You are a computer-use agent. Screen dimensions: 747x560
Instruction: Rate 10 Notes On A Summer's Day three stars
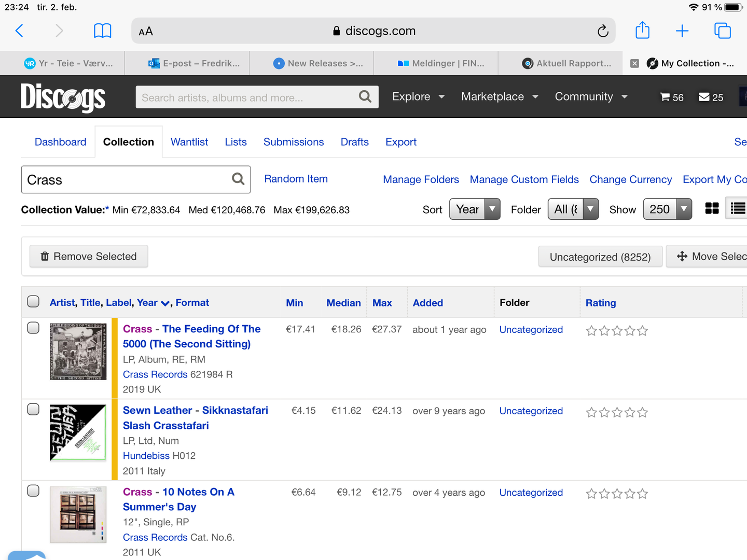click(617, 494)
